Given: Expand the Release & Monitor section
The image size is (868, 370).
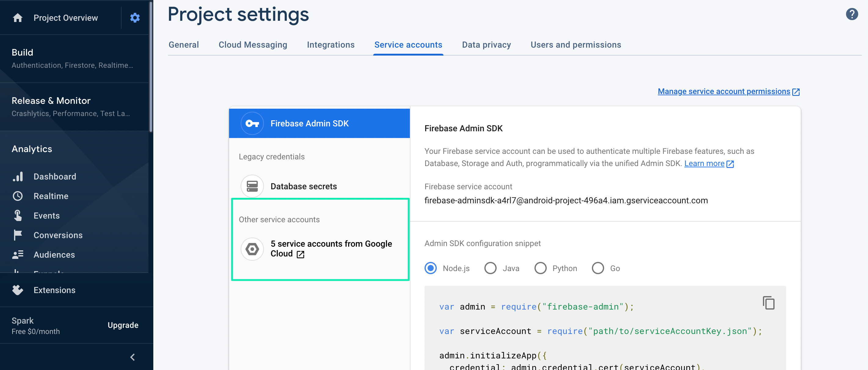Looking at the screenshot, I should pos(74,107).
